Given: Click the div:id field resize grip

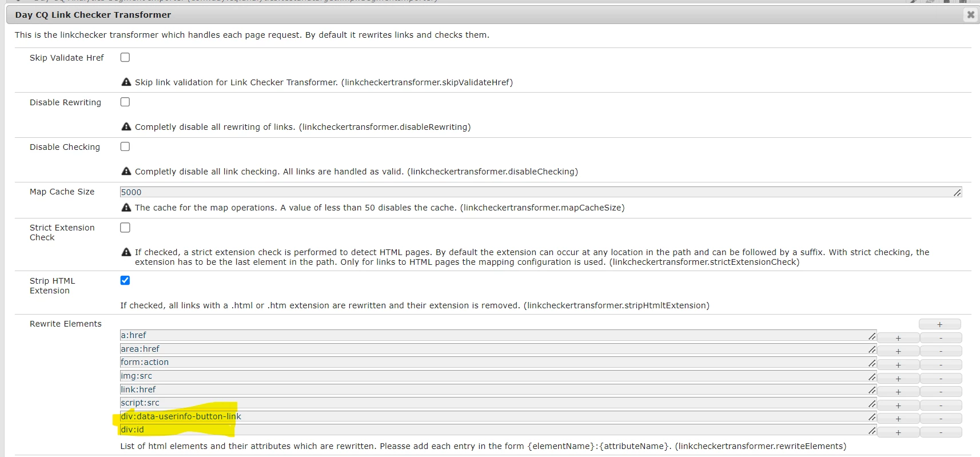Looking at the screenshot, I should pyautogui.click(x=872, y=431).
